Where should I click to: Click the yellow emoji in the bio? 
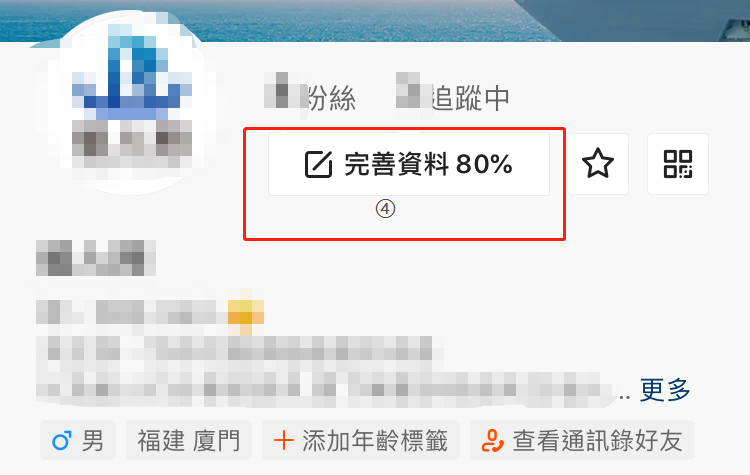(245, 312)
